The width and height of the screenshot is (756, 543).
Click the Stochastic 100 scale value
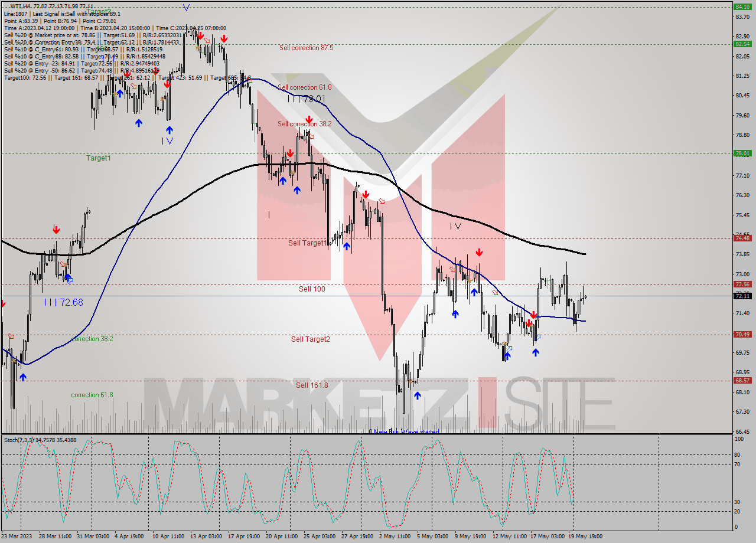[x=739, y=439]
